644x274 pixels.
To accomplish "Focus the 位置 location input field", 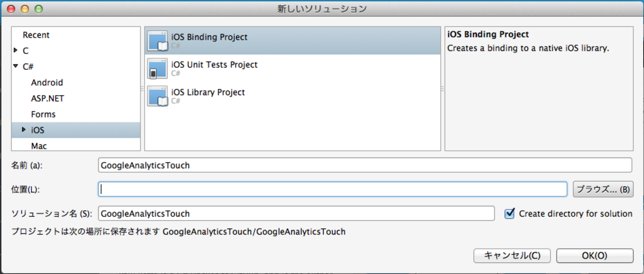I will click(332, 189).
